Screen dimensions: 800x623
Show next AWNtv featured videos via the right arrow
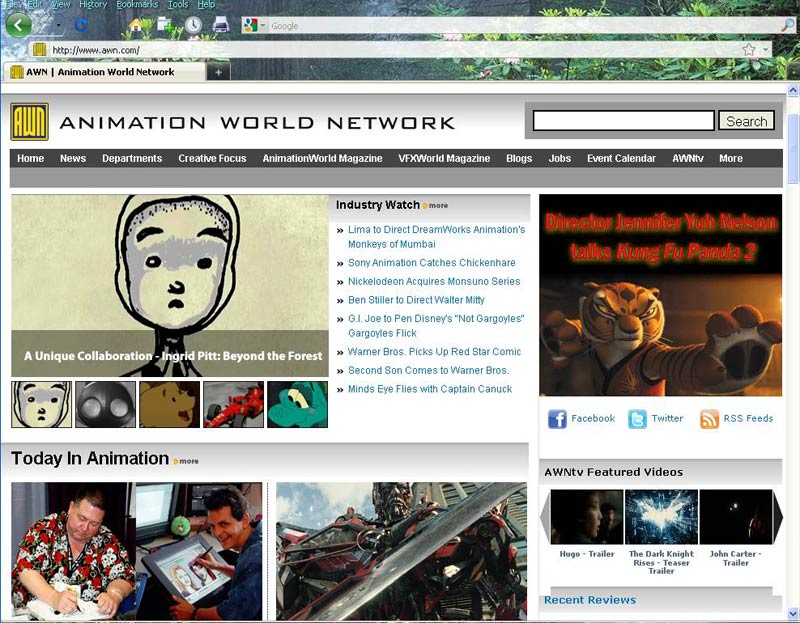coord(778,517)
